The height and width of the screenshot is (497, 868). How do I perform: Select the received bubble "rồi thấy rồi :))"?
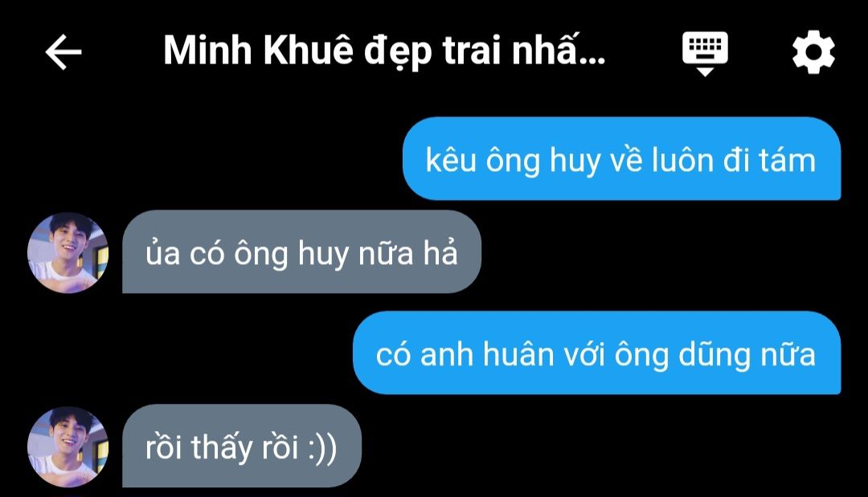(242, 446)
